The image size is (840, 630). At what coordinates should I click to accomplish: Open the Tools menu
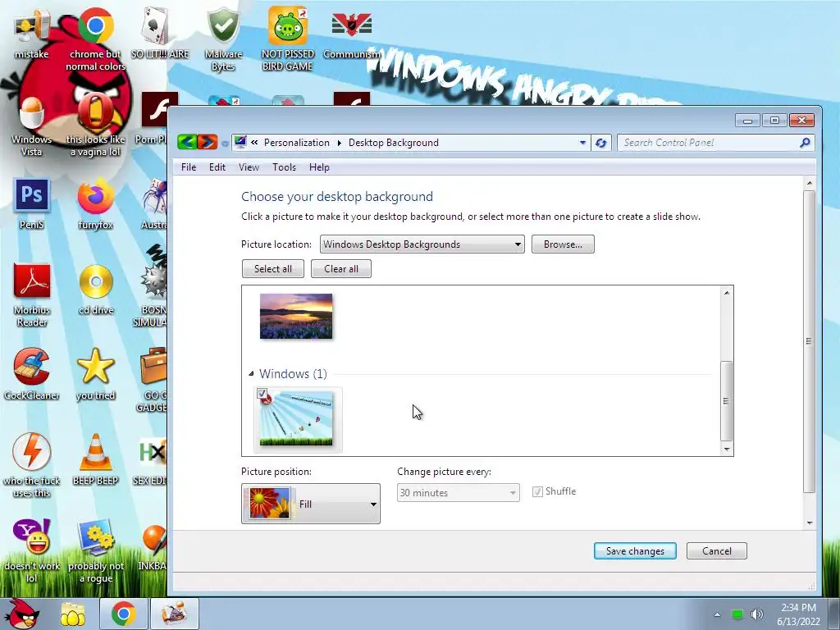(x=284, y=167)
